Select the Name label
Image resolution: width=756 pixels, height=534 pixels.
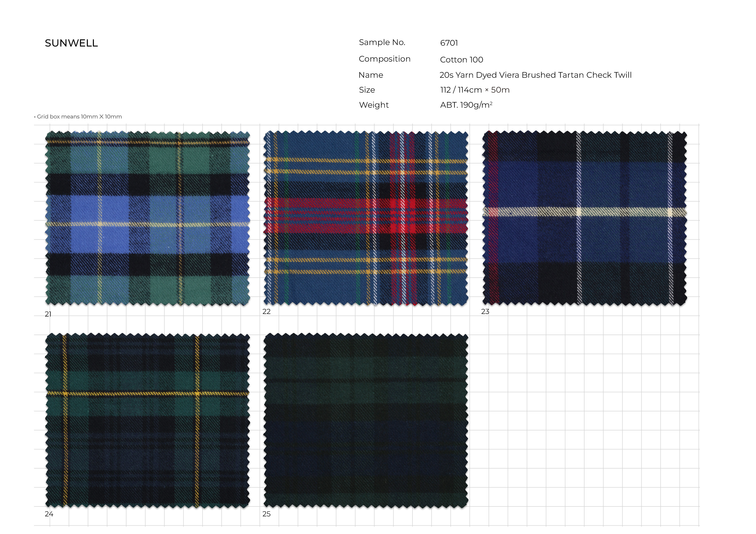(x=371, y=75)
